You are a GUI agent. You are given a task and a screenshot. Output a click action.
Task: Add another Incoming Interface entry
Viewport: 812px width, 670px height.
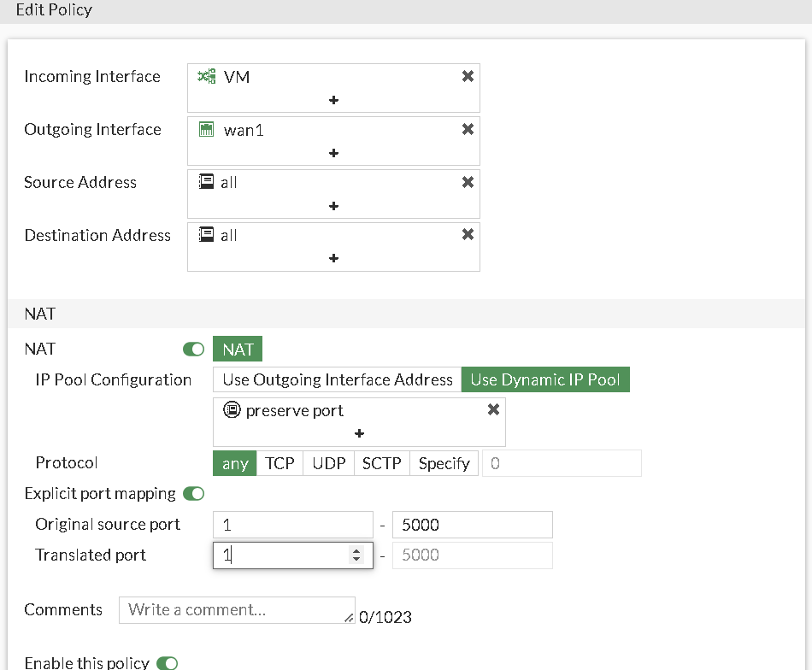(333, 100)
